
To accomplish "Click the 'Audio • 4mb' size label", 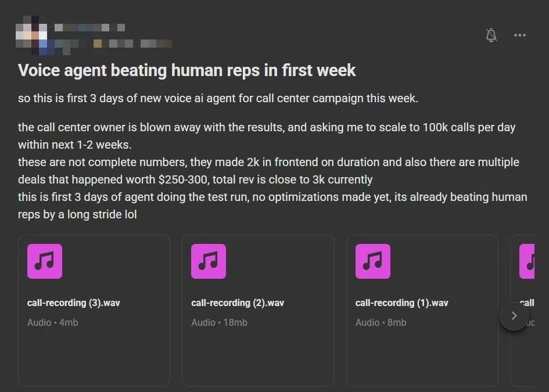I will coord(52,322).
